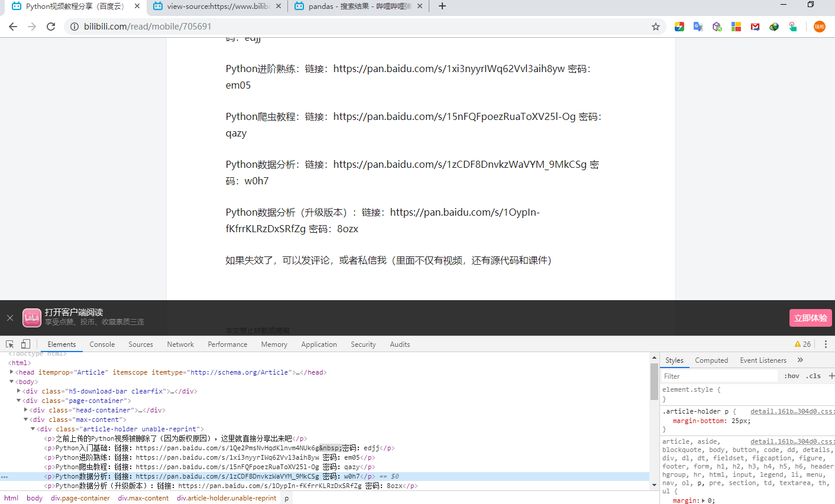Screen dimensions: 835x504
Task: Select div.article-holder.unable-reprint breadcrumb
Action: click(226, 498)
